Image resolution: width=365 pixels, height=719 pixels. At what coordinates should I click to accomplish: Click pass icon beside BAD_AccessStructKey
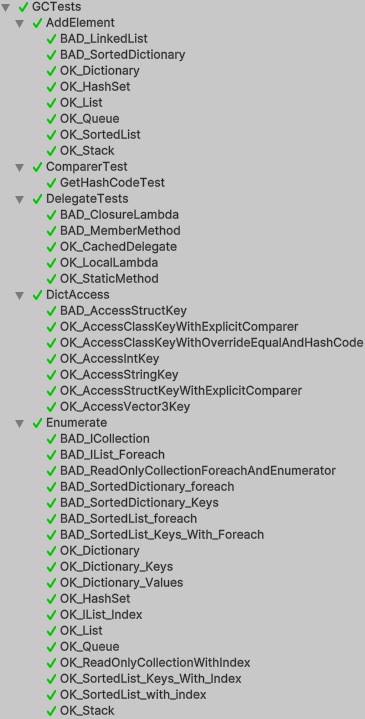(51, 311)
